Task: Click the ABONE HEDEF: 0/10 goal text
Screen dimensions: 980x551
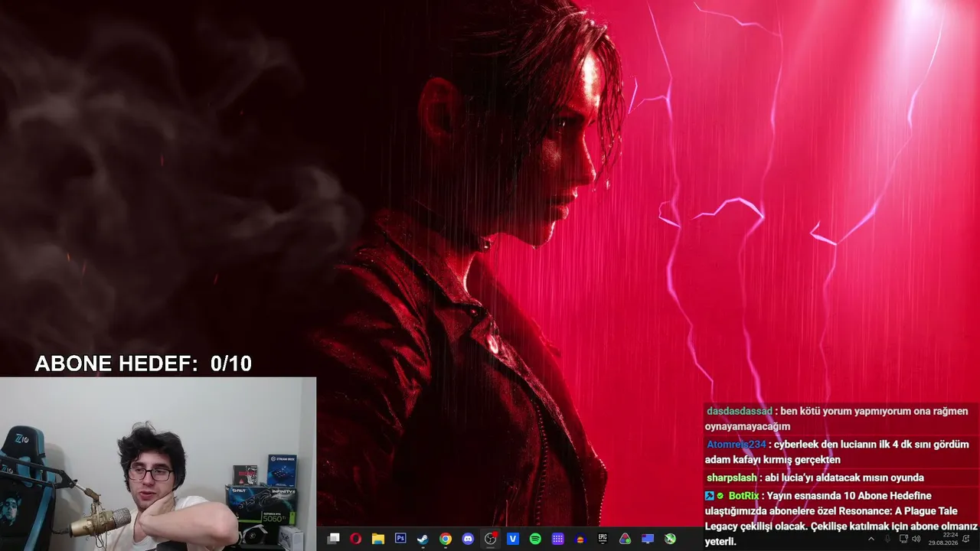Action: click(x=143, y=364)
